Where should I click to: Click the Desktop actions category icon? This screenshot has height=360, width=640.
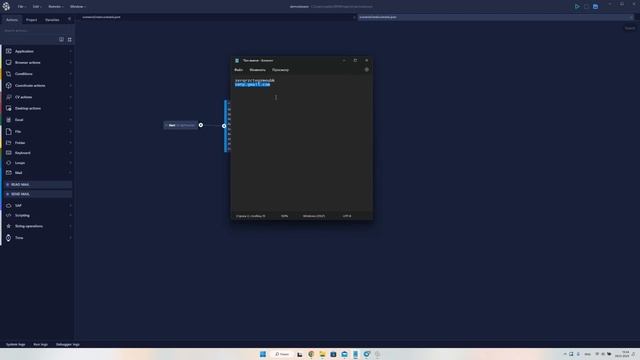[x=9, y=109]
